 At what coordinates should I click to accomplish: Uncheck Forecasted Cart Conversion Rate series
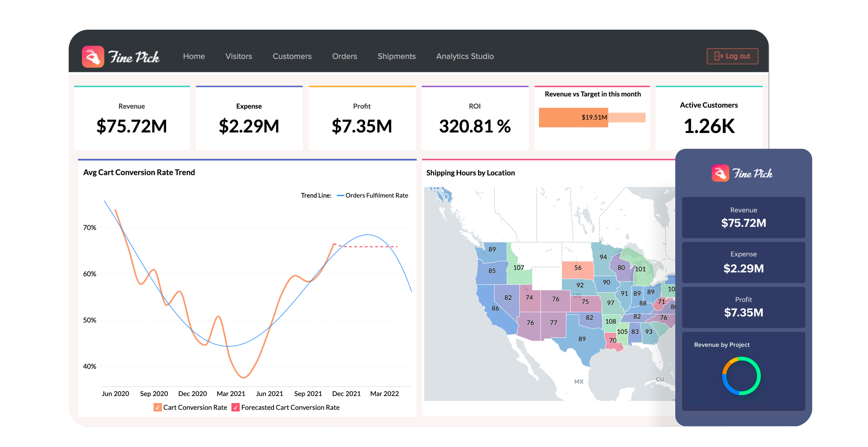[x=236, y=407]
